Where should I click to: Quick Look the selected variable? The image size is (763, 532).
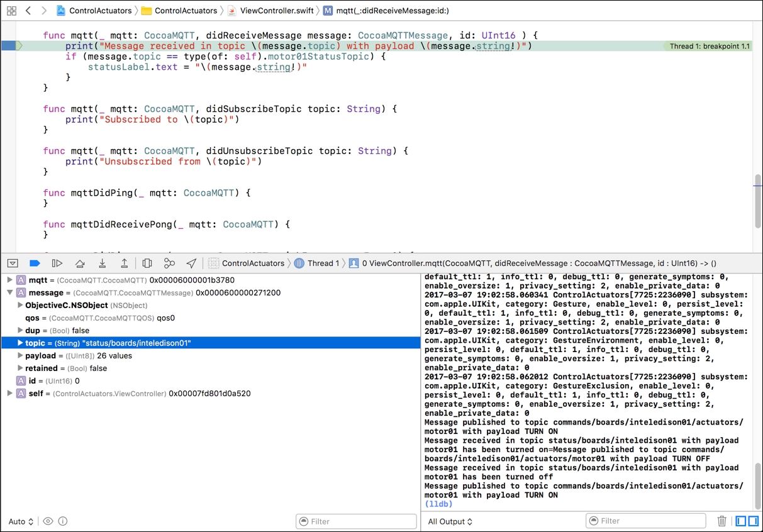[48, 521]
